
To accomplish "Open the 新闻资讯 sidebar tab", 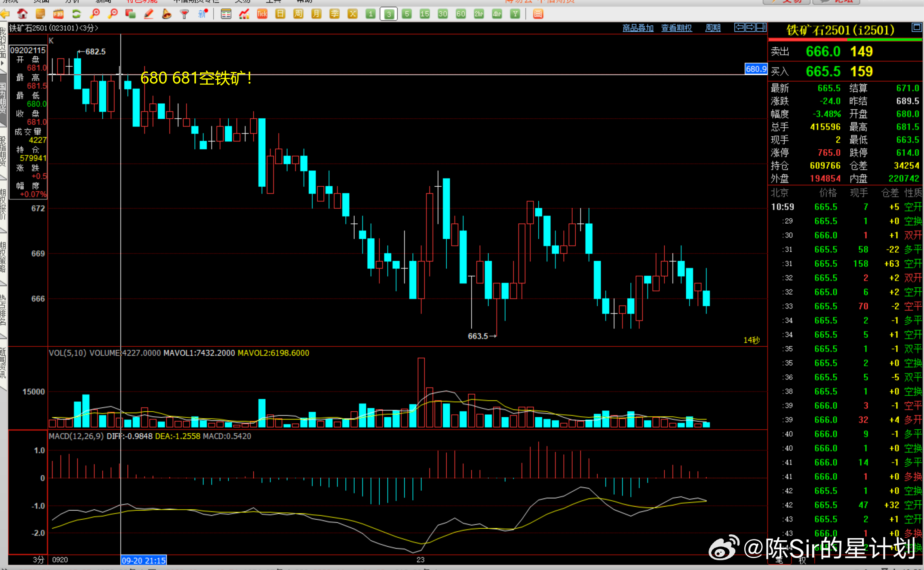I will coord(3,363).
